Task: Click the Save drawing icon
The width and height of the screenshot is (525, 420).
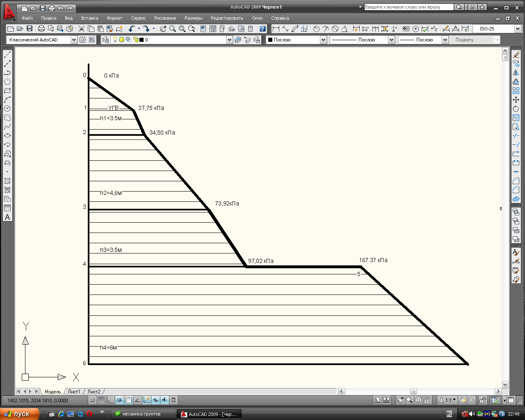Action: point(30,29)
